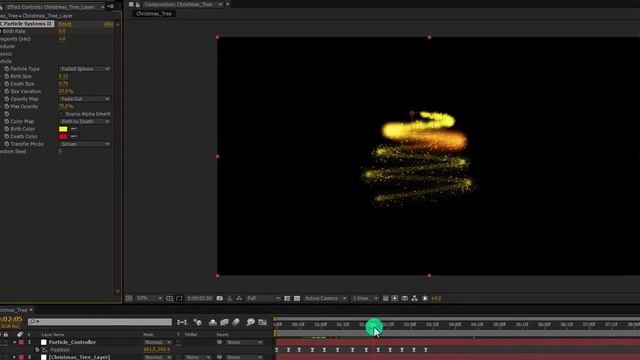
Task: Toggle the transparency grid icon
Action: pos(297,299)
